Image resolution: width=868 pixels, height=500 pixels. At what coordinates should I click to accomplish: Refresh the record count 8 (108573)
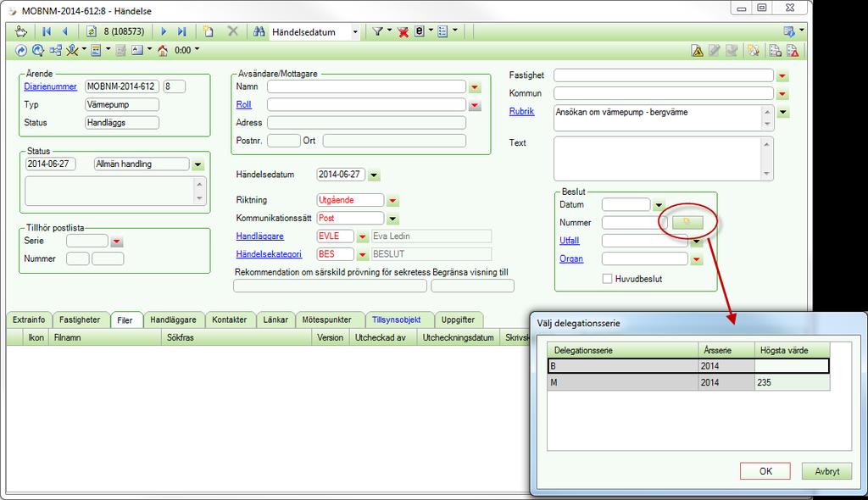pyautogui.click(x=92, y=31)
